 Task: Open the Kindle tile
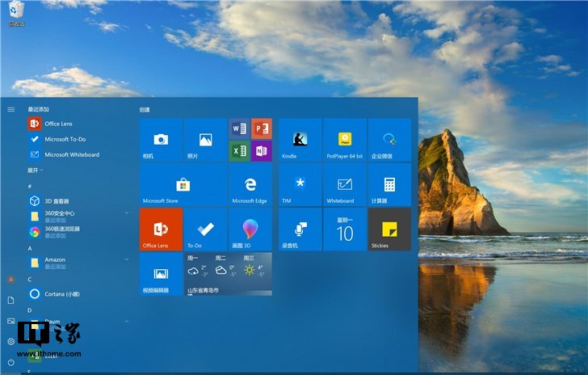coord(300,140)
